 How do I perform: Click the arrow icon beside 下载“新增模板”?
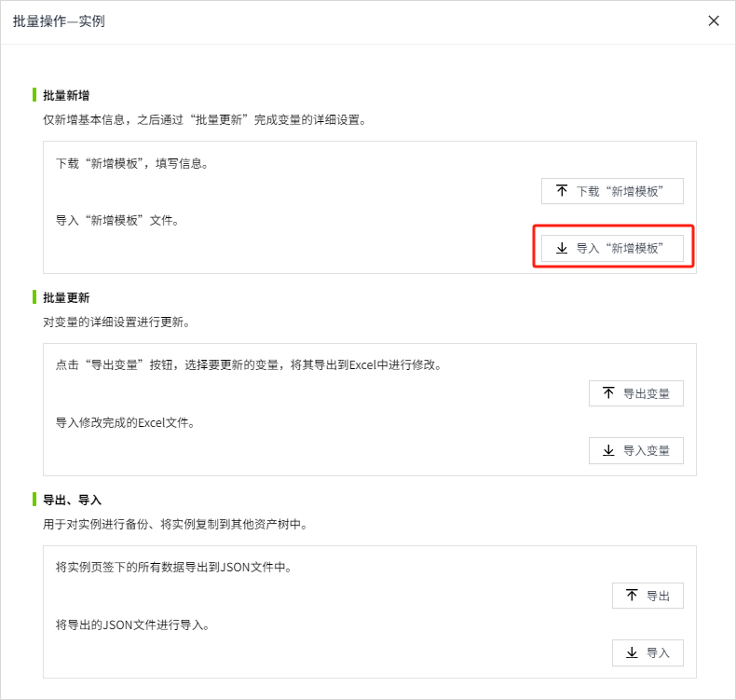point(562,190)
